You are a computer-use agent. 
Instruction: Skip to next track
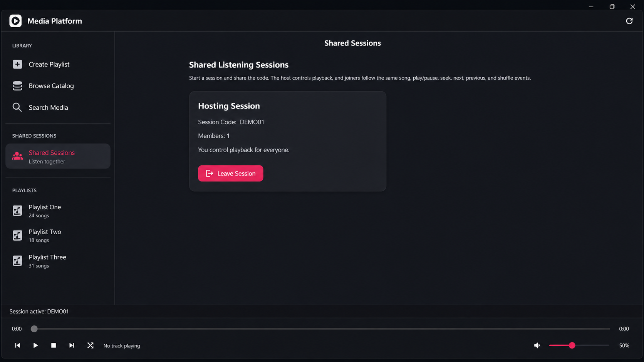[72, 345]
